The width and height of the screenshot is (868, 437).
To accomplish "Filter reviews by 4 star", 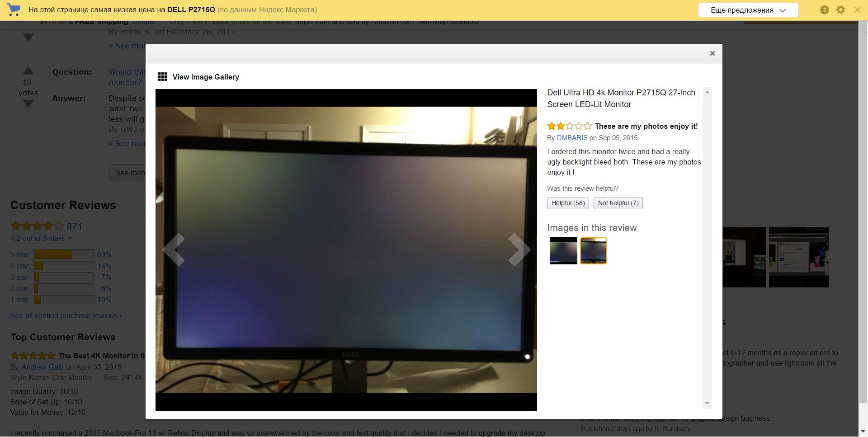I will (x=19, y=266).
